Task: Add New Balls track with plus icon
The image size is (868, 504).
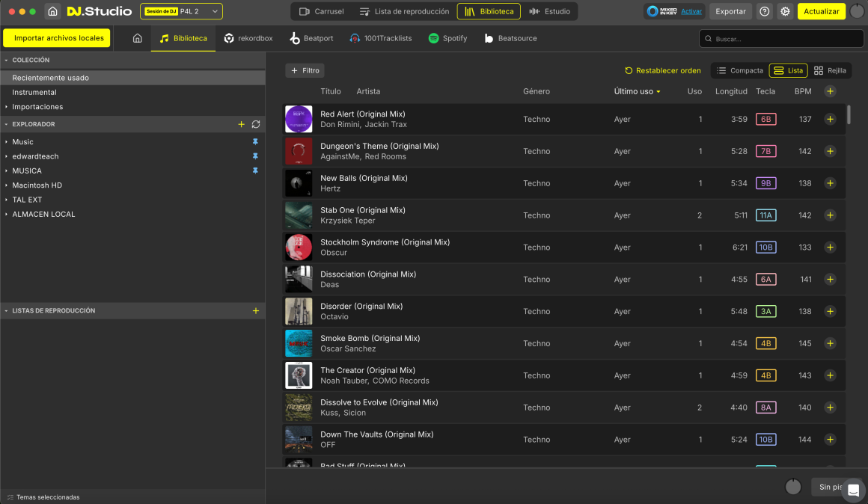Action: tap(830, 183)
